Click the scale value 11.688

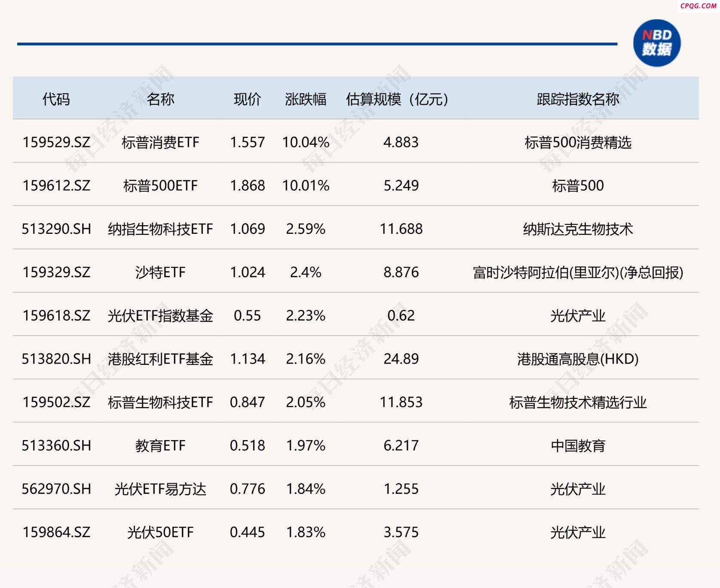(401, 229)
